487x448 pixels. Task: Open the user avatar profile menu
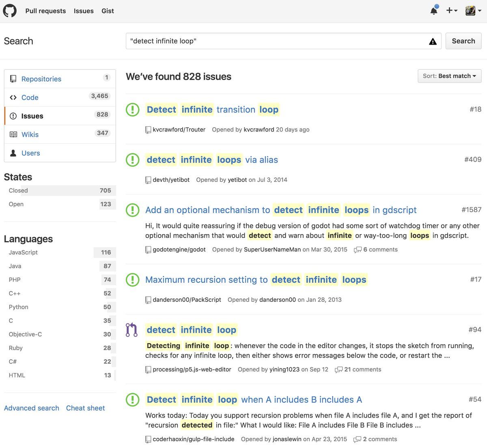pos(473,11)
